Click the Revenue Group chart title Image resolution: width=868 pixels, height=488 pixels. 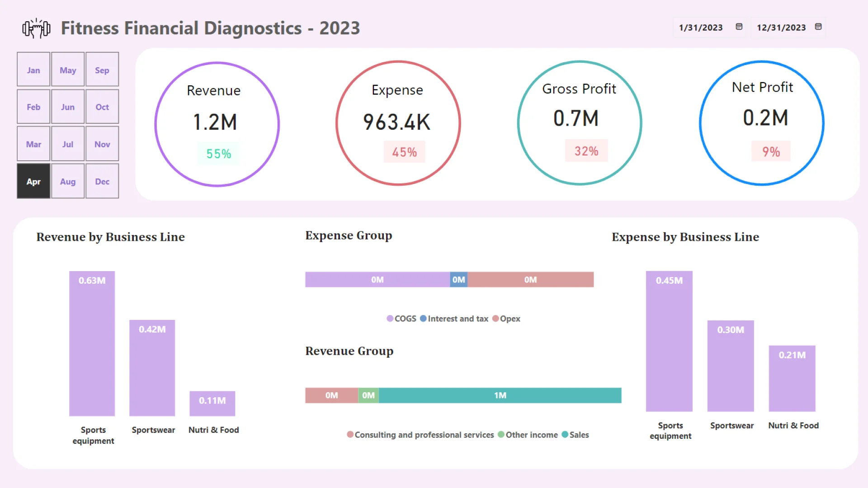click(x=349, y=351)
